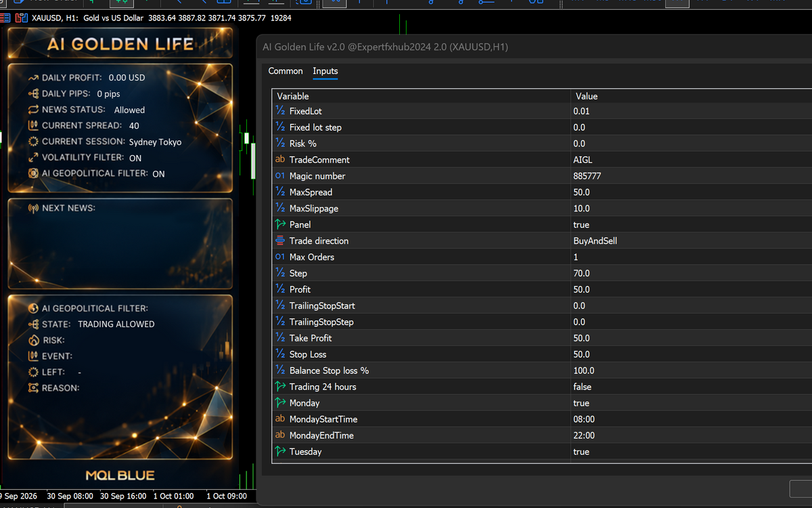Select the Inputs tab
This screenshot has width=812, height=508.
tap(325, 71)
